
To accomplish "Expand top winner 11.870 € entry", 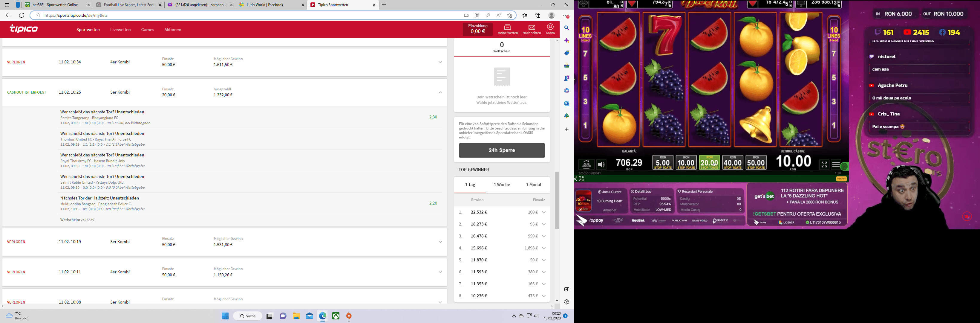I will point(544,260).
